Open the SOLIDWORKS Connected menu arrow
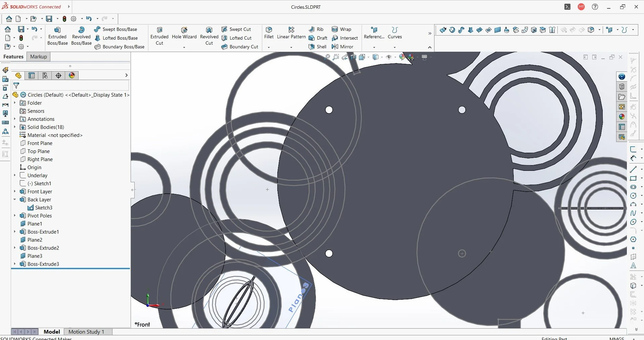The image size is (644, 340). tap(69, 7)
